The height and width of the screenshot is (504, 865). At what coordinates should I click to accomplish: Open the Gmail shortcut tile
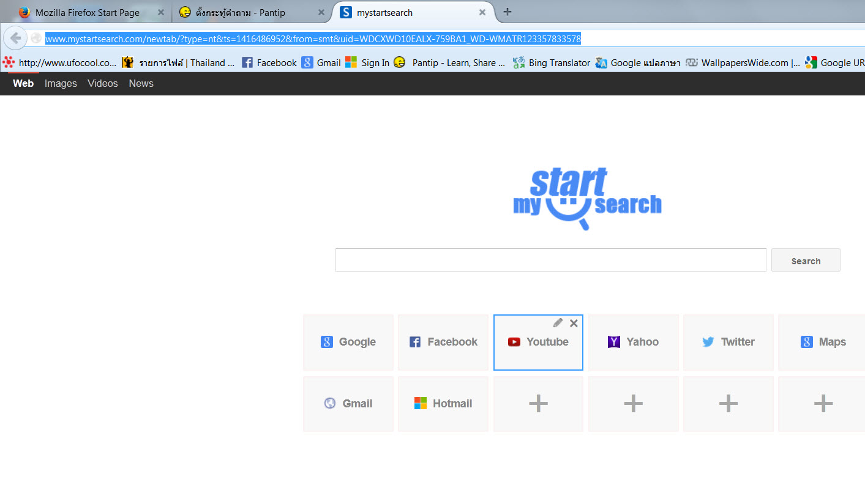click(348, 404)
